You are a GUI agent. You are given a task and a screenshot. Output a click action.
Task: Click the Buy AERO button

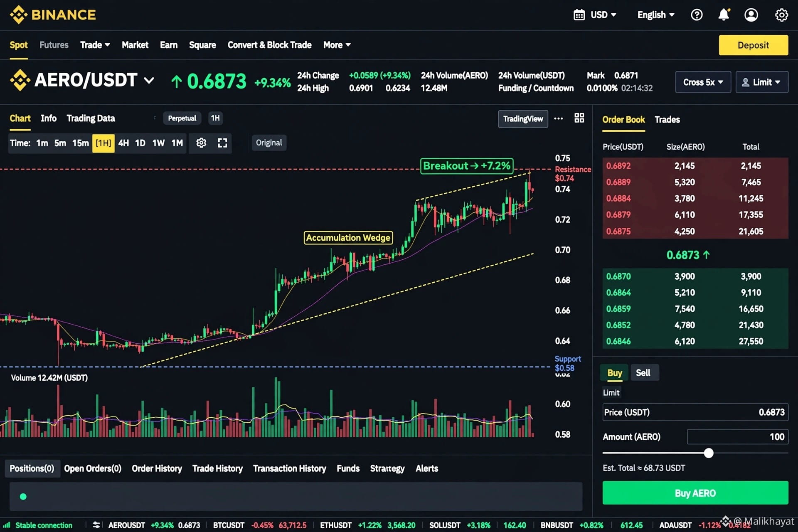(695, 493)
